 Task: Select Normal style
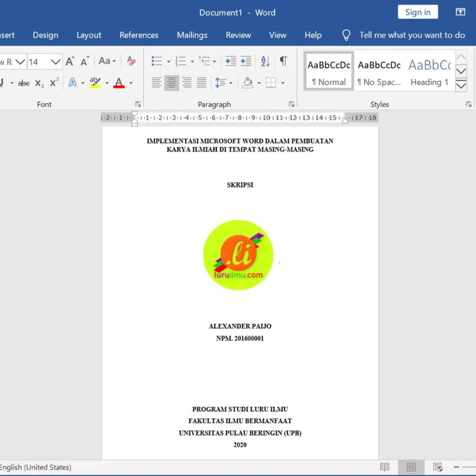click(x=329, y=71)
